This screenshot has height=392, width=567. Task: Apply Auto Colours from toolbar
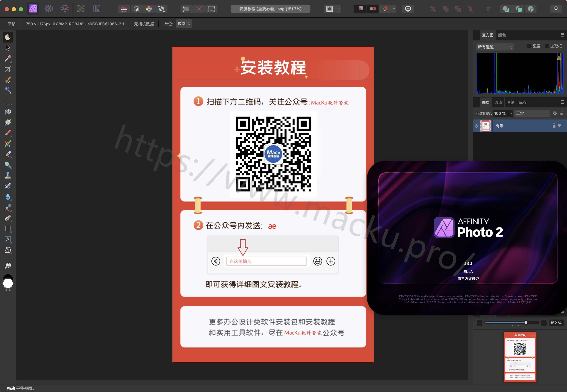pos(149,9)
